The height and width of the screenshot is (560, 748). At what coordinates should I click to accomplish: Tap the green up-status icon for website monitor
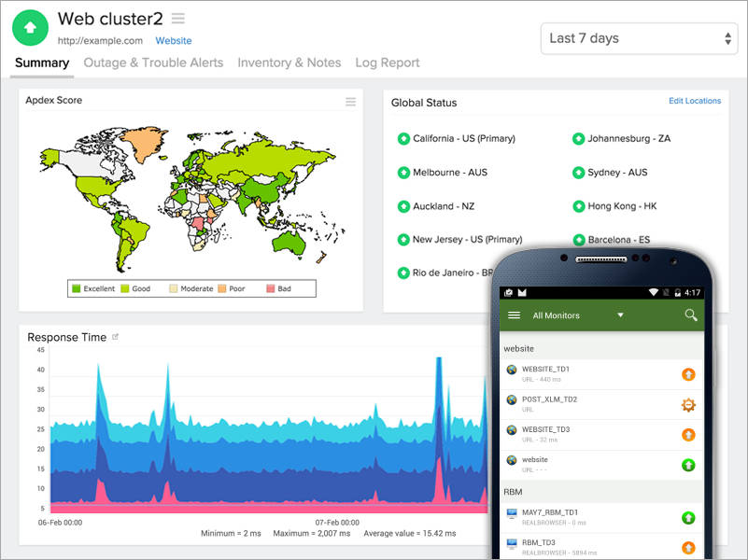687,465
